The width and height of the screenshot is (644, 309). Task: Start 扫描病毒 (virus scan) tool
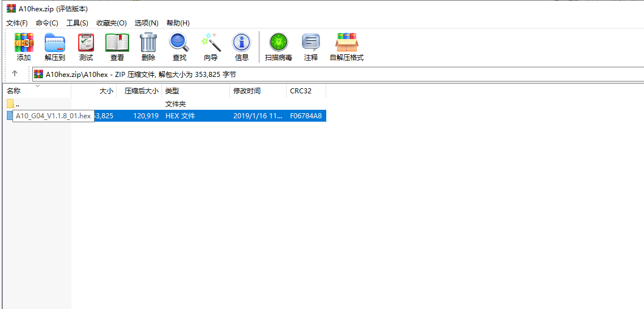coord(278,47)
